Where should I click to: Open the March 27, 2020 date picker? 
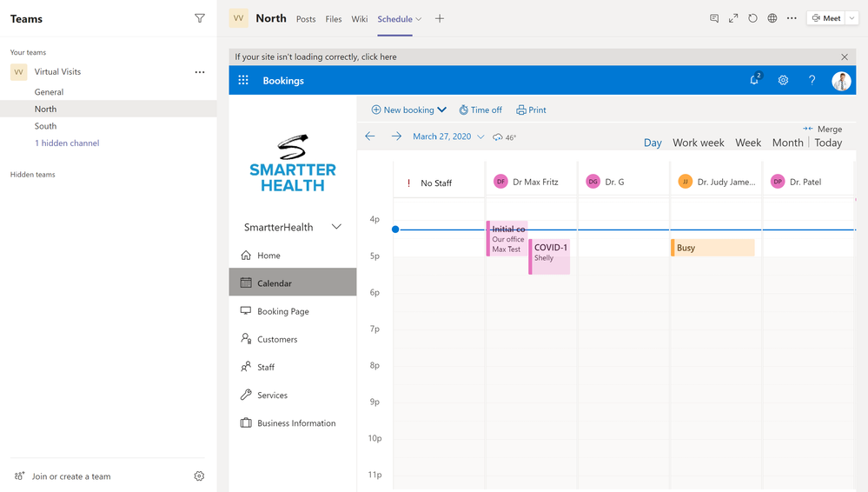(448, 136)
